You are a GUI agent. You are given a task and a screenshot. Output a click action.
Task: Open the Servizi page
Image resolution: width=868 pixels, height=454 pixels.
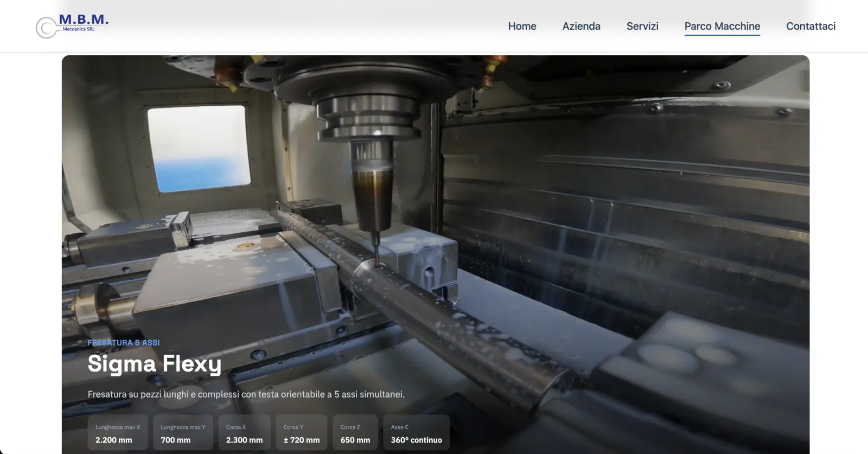[642, 26]
